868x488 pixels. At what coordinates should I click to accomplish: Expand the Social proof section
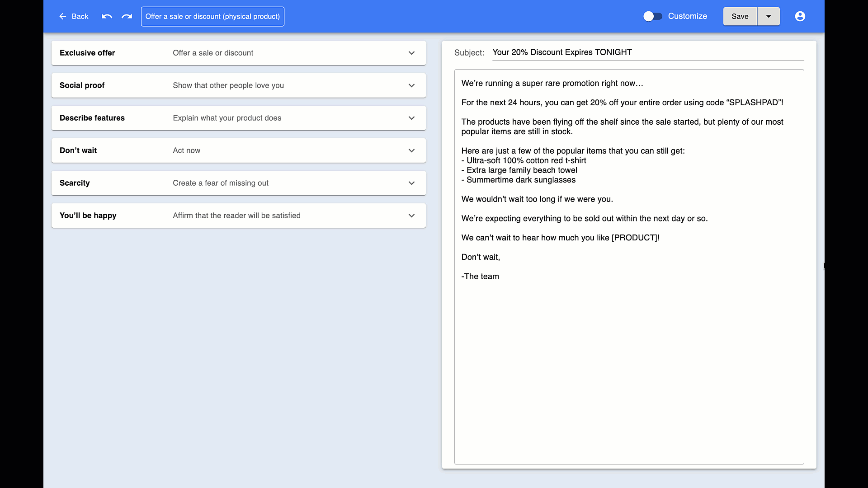pyautogui.click(x=411, y=85)
